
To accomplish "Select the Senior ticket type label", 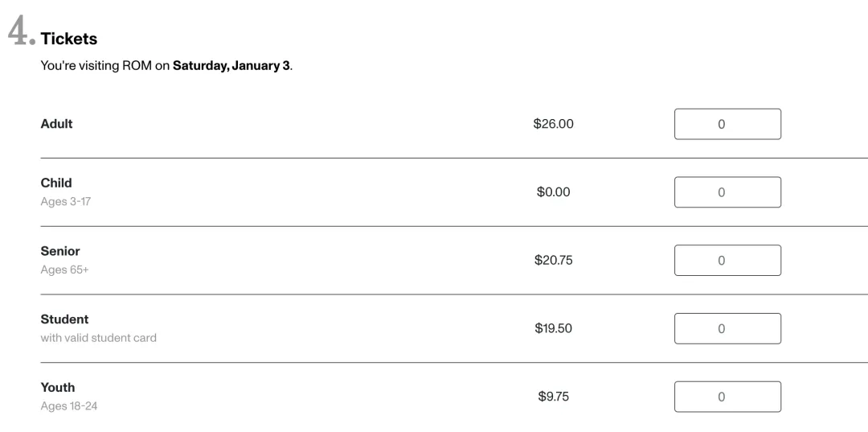I will [60, 251].
